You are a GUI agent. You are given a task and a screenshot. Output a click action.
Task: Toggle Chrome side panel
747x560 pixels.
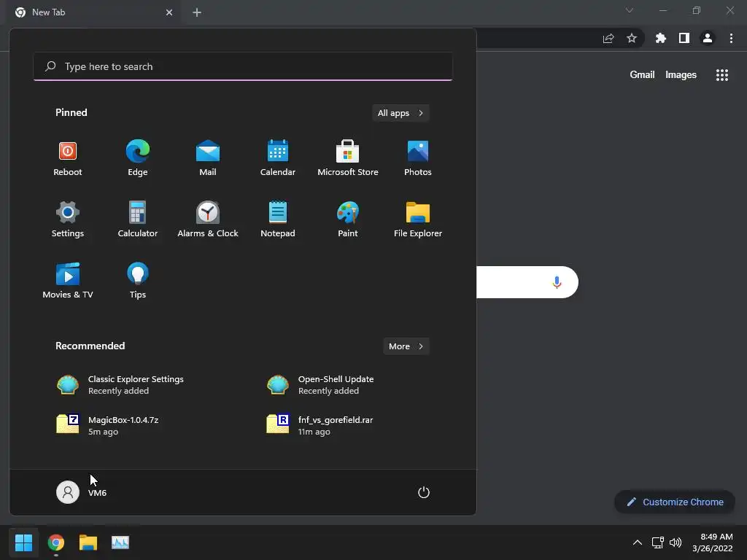click(684, 38)
